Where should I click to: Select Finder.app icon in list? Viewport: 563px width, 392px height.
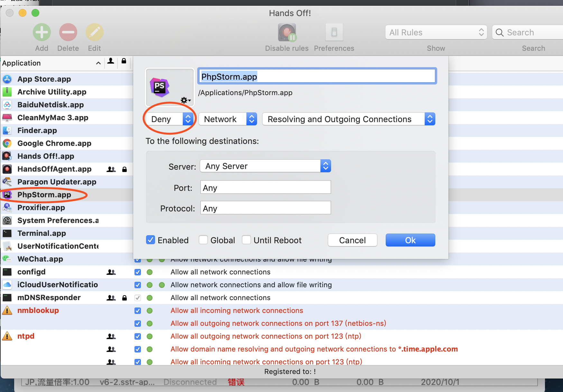point(7,130)
